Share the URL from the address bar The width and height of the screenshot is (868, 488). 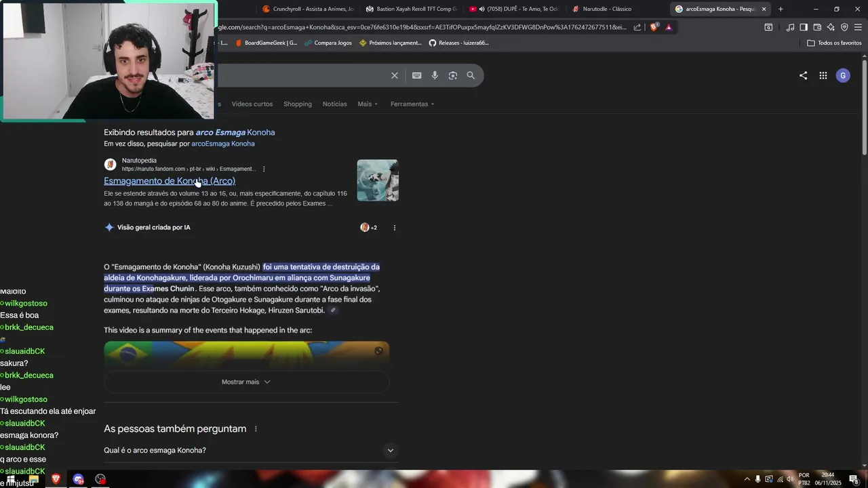(637, 27)
